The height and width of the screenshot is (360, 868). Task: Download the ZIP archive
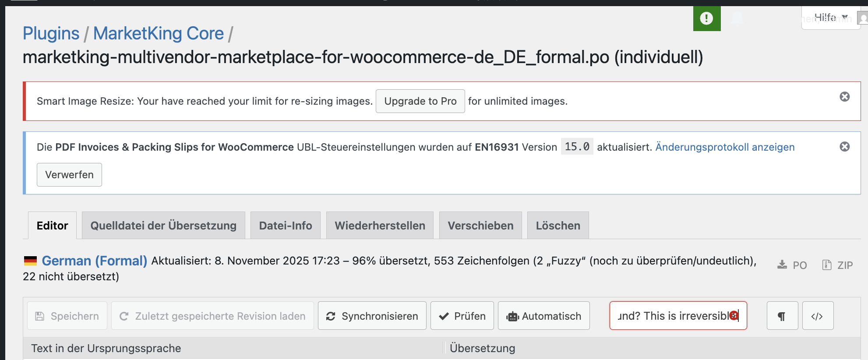point(837,265)
